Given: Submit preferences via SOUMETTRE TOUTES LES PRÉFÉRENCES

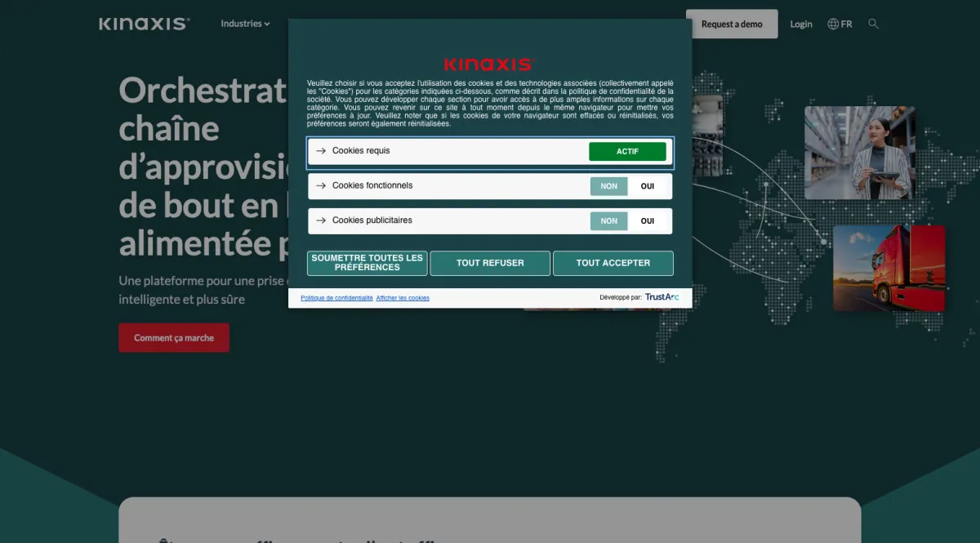Looking at the screenshot, I should [367, 263].
